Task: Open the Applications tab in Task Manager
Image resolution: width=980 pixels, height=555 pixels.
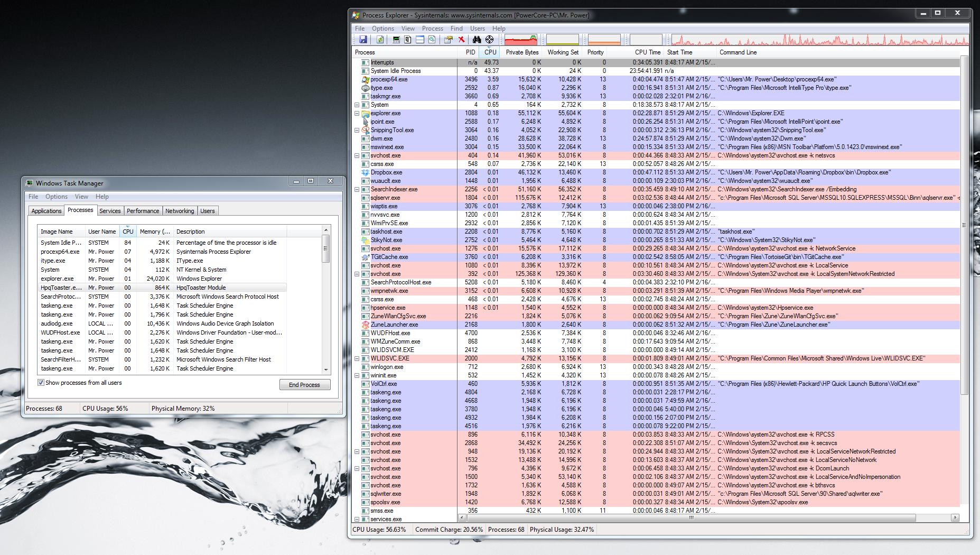Action: (x=46, y=211)
